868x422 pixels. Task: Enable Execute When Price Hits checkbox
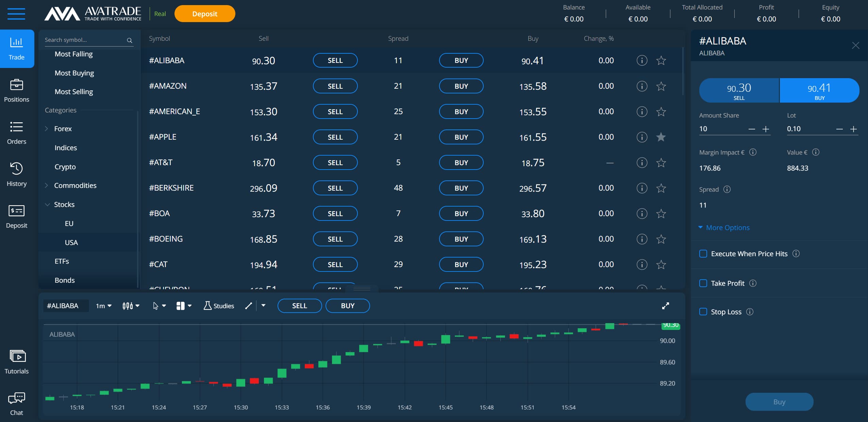coord(703,254)
